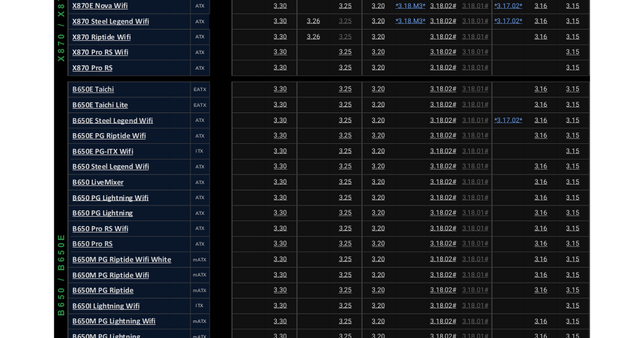Open the B650M PG Lightning Wifi link
644x338 pixels.
[x=114, y=321]
